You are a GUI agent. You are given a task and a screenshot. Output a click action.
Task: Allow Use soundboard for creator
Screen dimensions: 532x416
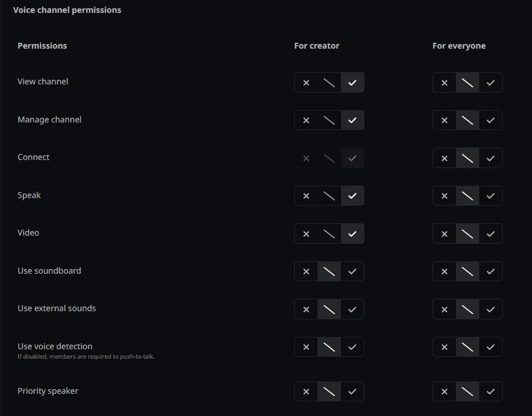point(352,271)
